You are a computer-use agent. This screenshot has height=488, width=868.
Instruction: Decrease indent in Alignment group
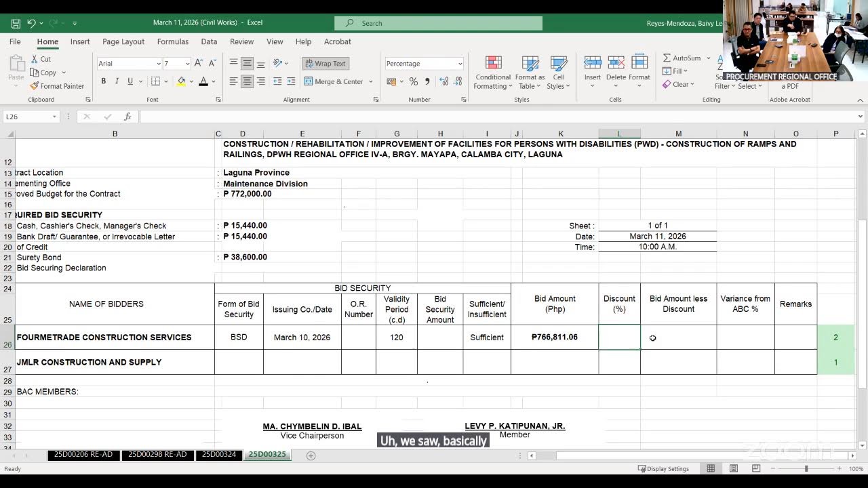coord(277,81)
